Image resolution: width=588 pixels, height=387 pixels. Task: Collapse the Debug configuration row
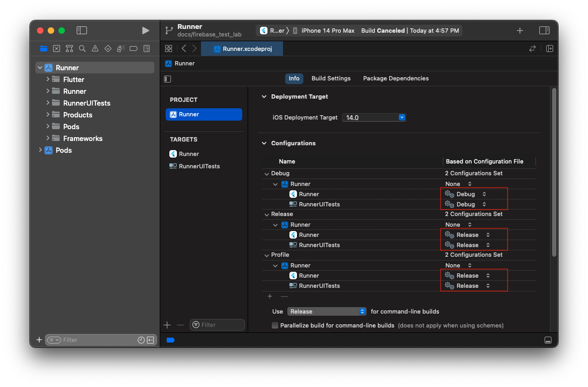pyautogui.click(x=266, y=174)
